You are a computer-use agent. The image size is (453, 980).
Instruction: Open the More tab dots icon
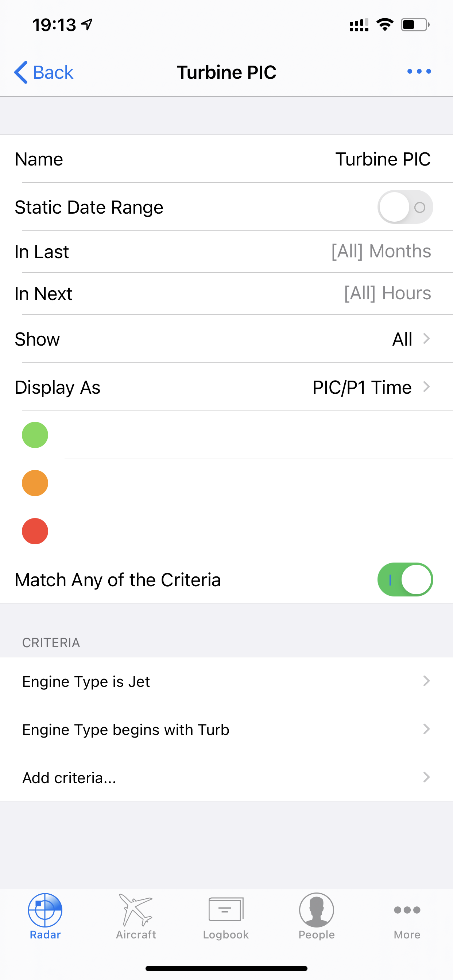(407, 910)
